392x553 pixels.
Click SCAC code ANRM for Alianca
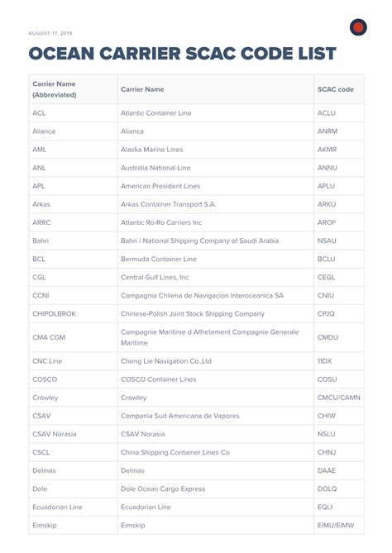[327, 131]
